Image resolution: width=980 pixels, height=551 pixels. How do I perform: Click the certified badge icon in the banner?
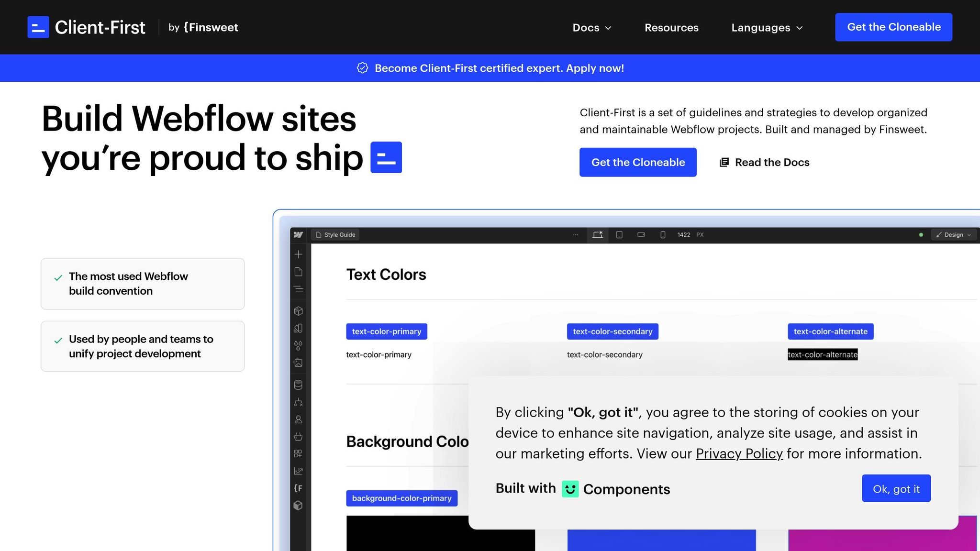point(362,68)
